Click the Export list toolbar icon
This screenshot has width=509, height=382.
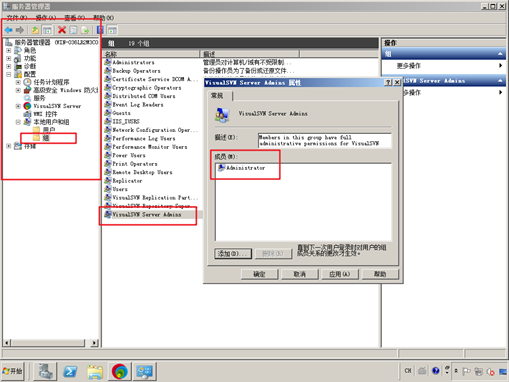pyautogui.click(x=85, y=30)
